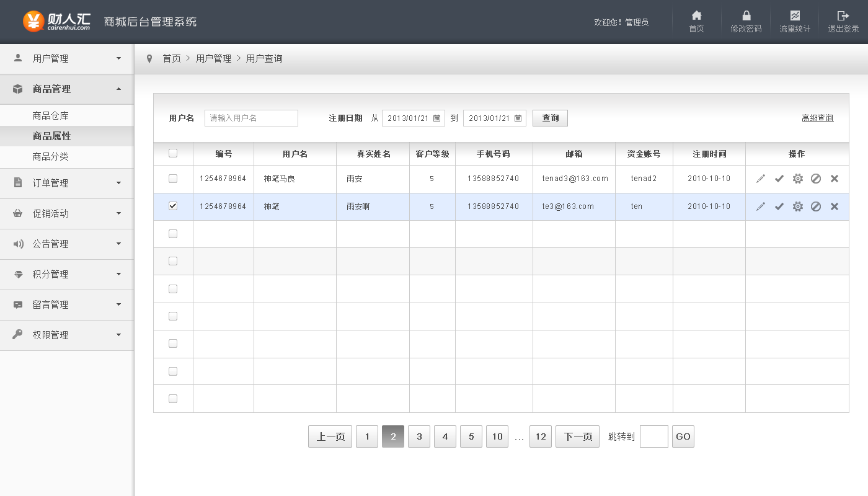Click the permission management key icon
The height and width of the screenshot is (496, 868).
click(x=18, y=335)
